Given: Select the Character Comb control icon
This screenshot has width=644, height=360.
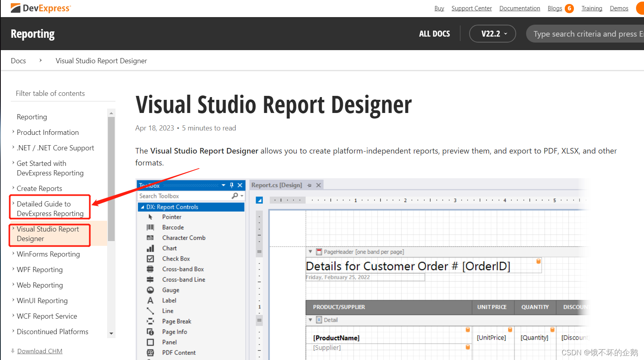Looking at the screenshot, I should coord(151,237).
